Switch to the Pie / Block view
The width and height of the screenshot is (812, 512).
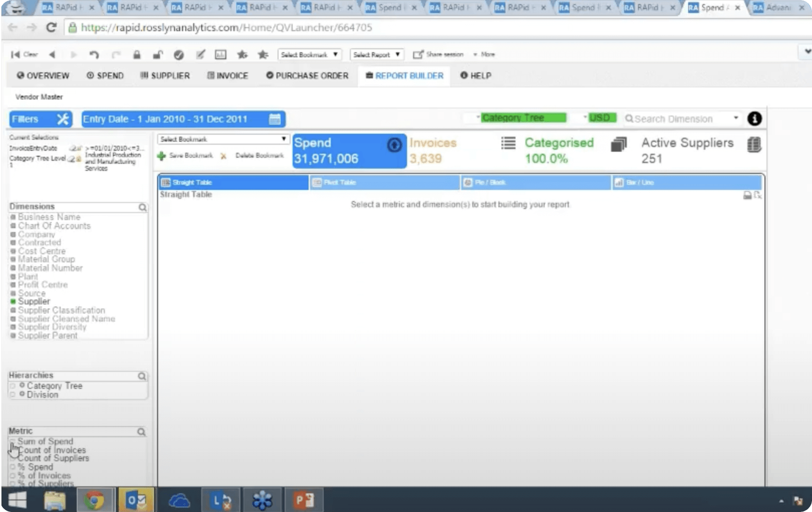point(536,182)
